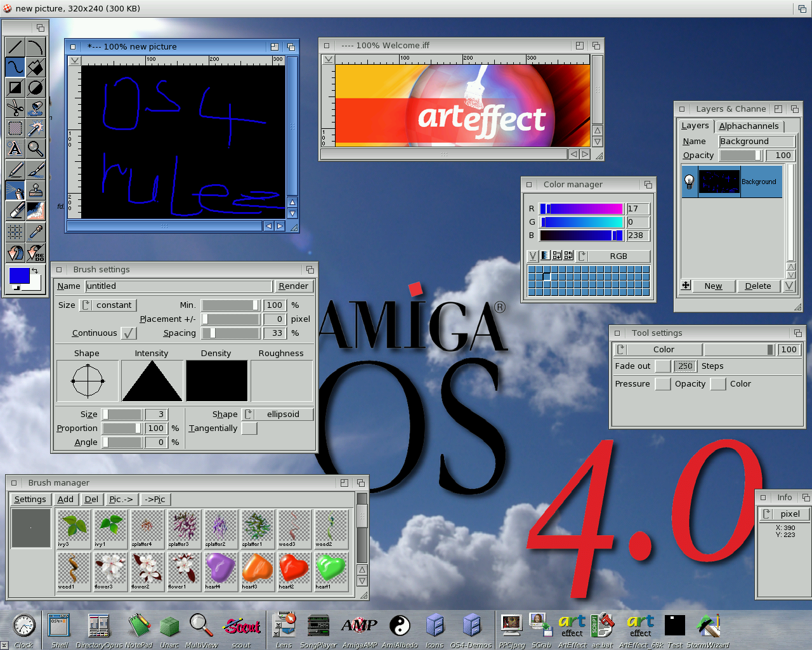Select the Grid snap tool
Viewport: 812px width, 650px height.
[15, 232]
